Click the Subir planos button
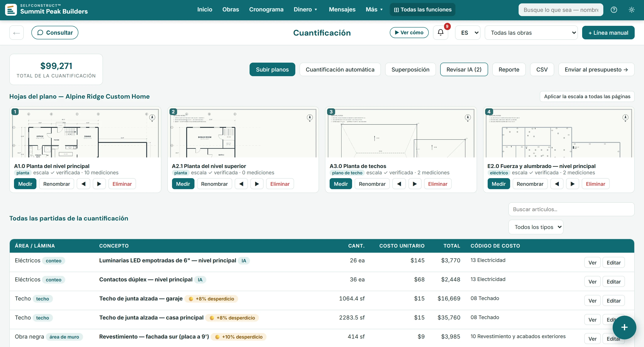The height and width of the screenshot is (347, 644). tap(272, 69)
